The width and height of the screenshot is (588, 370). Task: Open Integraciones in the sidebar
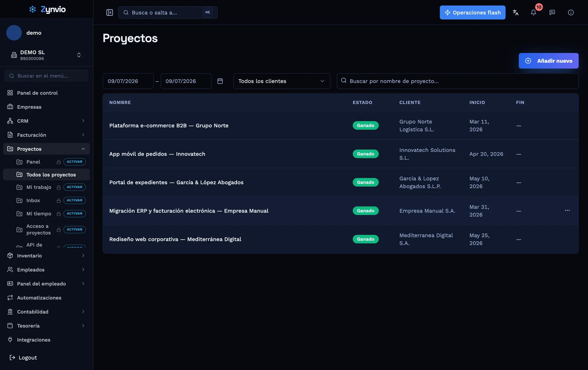46,340
